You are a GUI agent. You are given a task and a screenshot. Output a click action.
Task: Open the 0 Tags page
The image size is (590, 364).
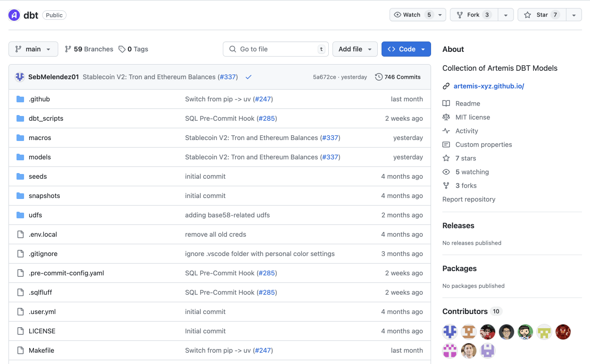click(133, 49)
